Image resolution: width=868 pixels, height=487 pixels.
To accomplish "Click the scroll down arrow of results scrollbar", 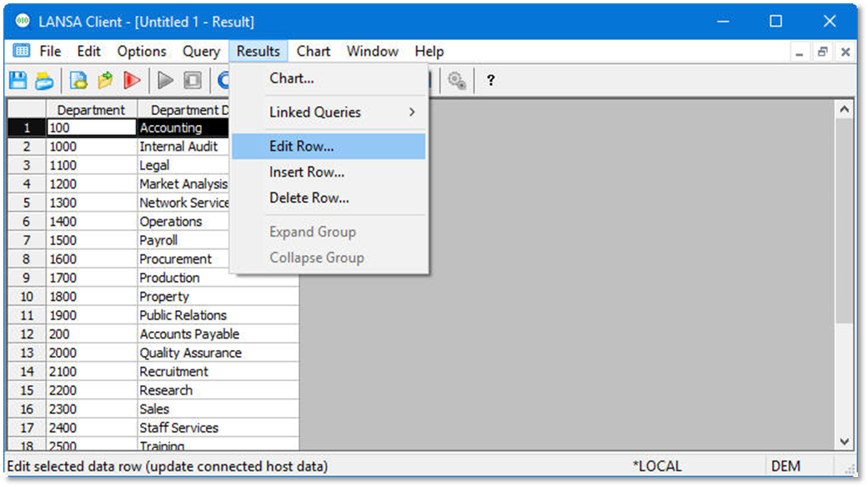I will click(844, 441).
